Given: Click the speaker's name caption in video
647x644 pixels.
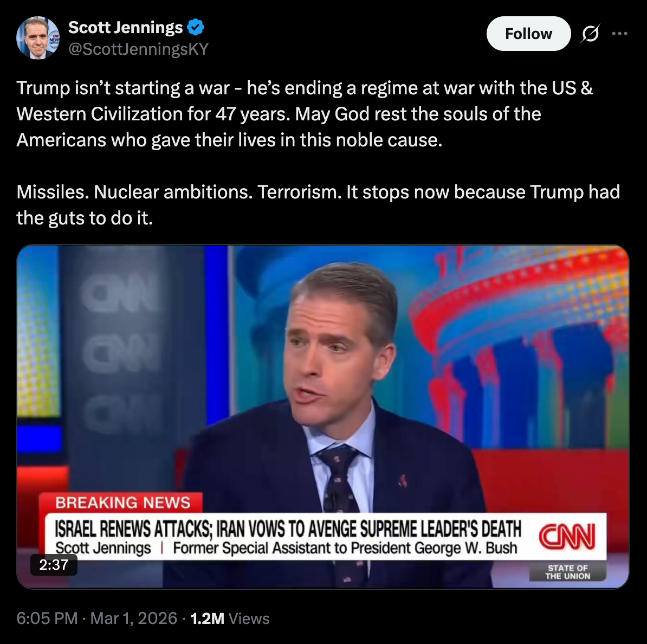Looking at the screenshot, I should coord(103,548).
